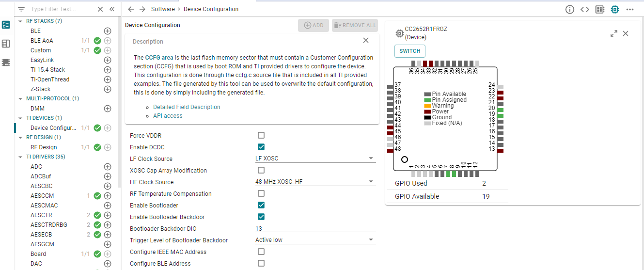Image resolution: width=644 pixels, height=270 pixels.
Task: Select Device Configuration in the sidebar tree
Action: [x=53, y=128]
